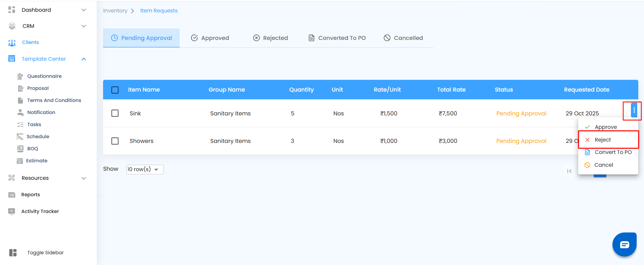Click the Item Requests breadcrumb link

(x=159, y=11)
